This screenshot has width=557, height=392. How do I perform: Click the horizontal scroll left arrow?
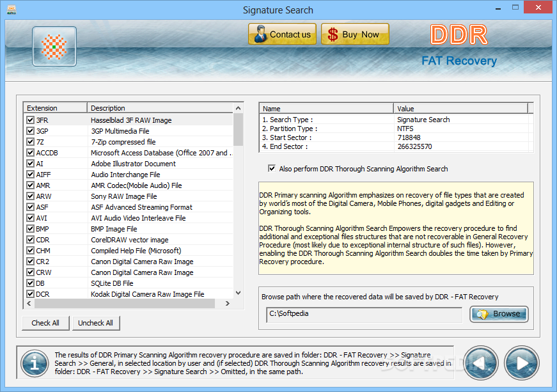pos(29,303)
